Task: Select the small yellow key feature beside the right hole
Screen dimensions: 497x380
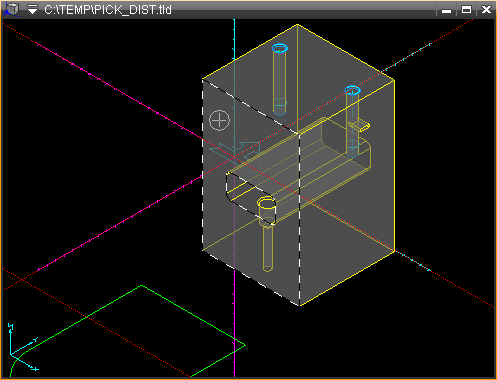Action: pos(359,126)
